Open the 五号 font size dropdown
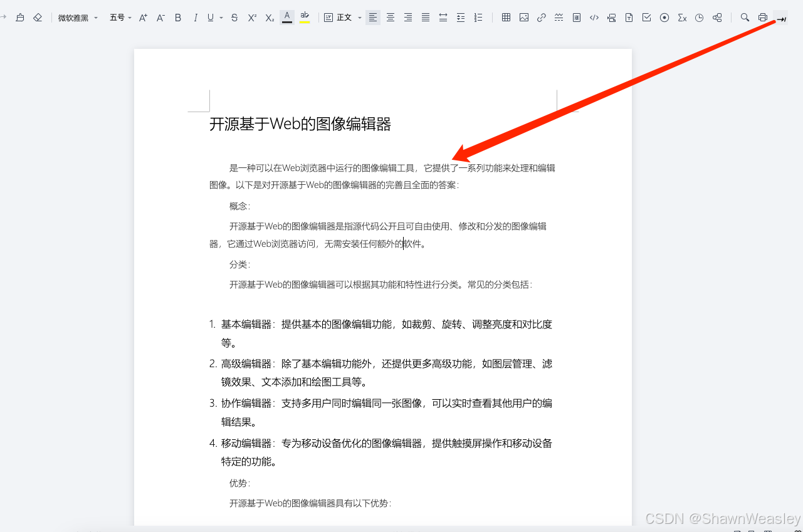 click(120, 18)
